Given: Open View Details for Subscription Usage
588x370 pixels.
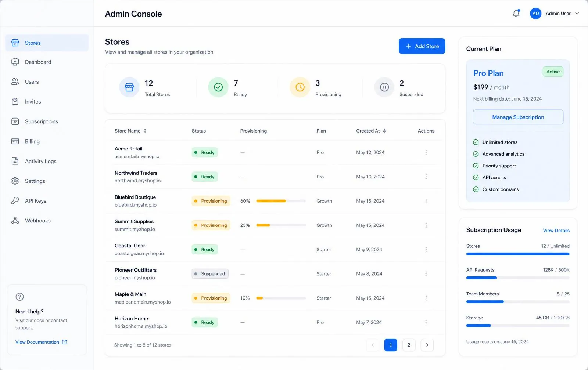Looking at the screenshot, I should (x=556, y=231).
